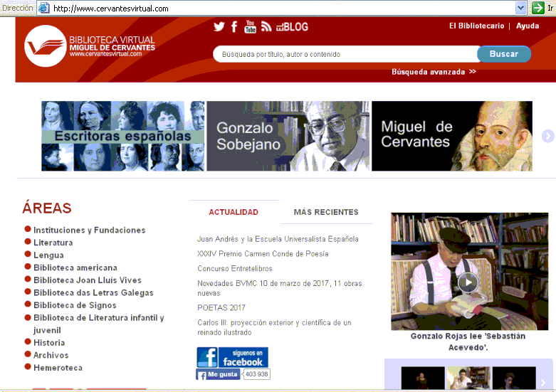Click the Biblioteca Virtual Cervantes logo
This screenshot has width=556, height=392.
pos(90,46)
